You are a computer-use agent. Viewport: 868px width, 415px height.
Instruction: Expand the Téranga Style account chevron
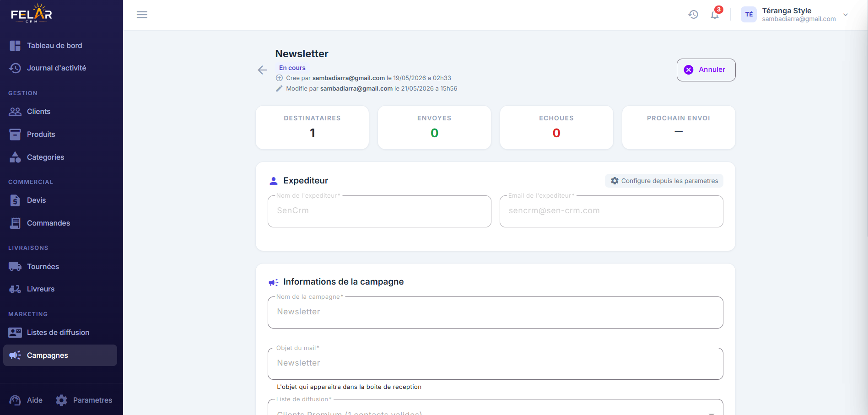pyautogui.click(x=846, y=15)
